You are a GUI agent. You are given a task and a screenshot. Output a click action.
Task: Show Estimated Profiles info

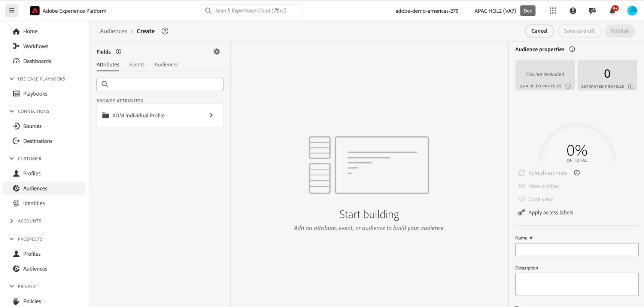tap(631, 87)
